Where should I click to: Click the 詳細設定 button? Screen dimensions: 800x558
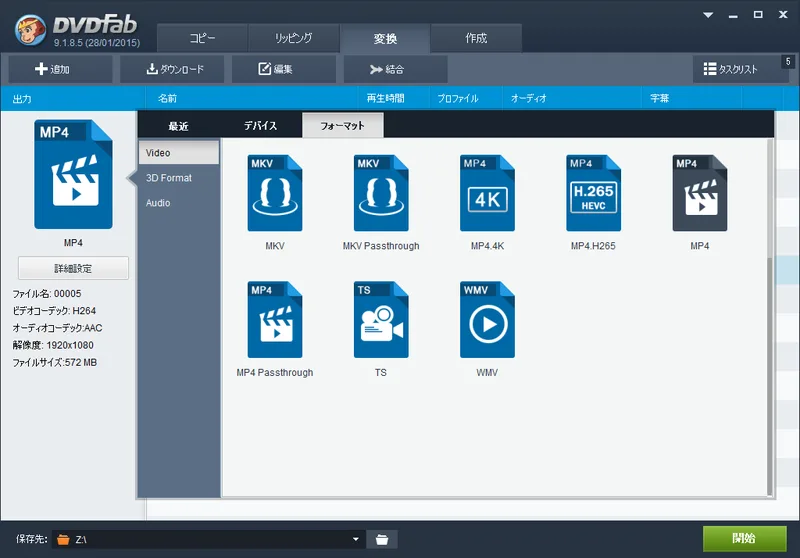pos(73,268)
